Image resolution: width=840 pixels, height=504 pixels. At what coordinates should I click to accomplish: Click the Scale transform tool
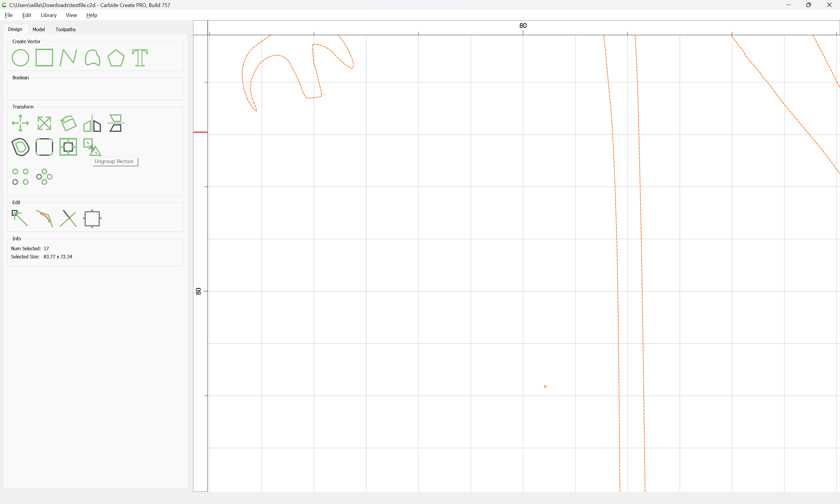44,123
